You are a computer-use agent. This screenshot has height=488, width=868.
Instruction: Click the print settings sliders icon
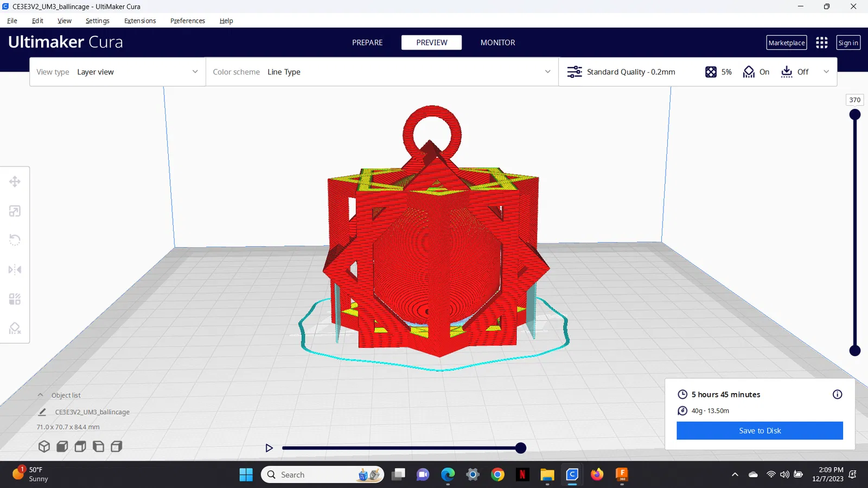[x=575, y=72]
